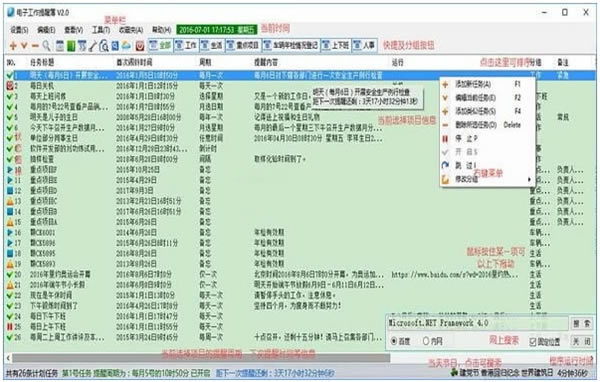Click the weather cloud icon in toolbar

(126, 46)
